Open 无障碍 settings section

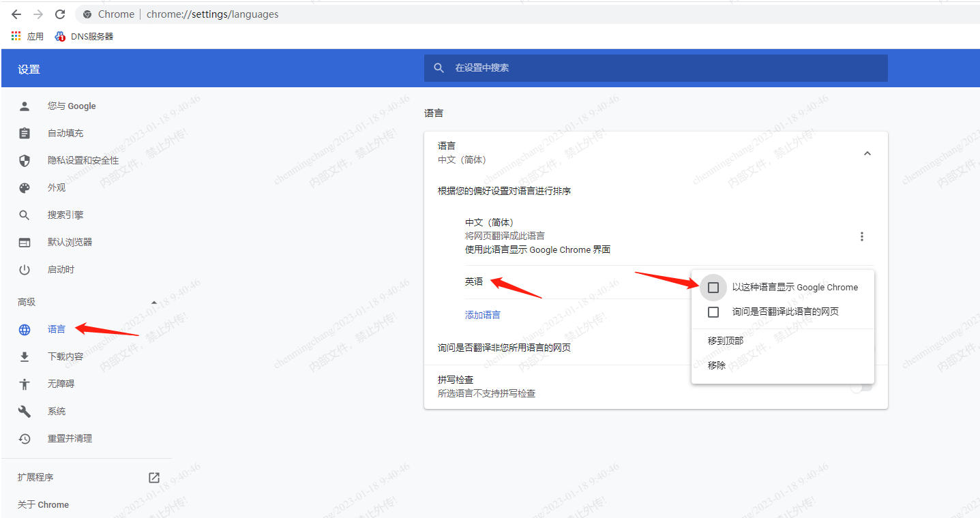pyautogui.click(x=61, y=384)
